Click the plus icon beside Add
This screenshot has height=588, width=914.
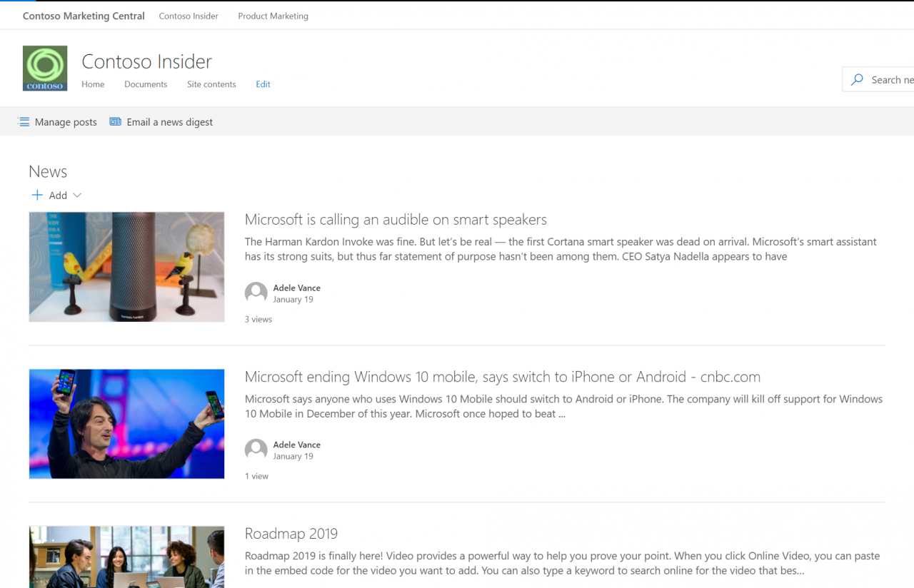tap(37, 196)
